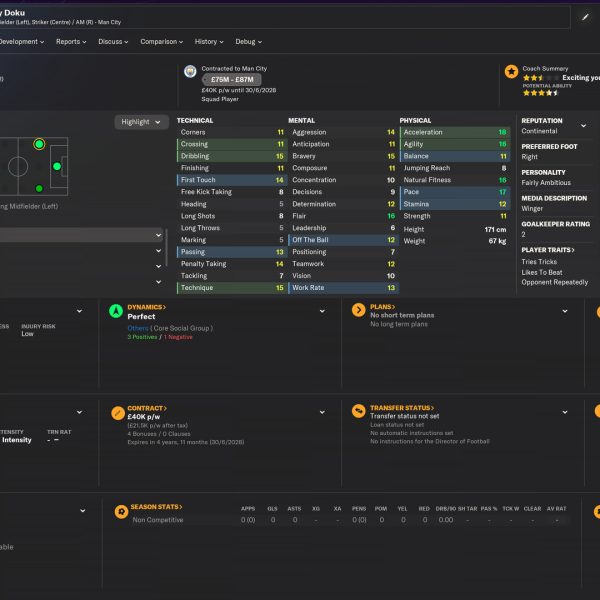The image size is (600, 600).
Task: Select the Passing attribute row
Action: (232, 252)
